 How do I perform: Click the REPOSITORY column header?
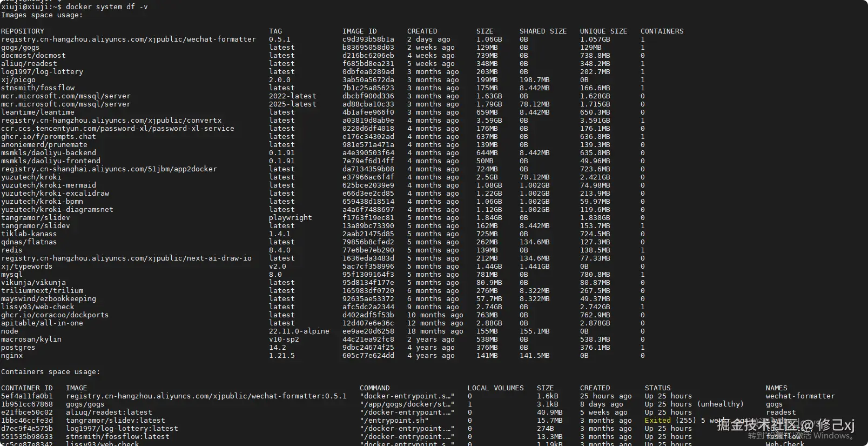point(23,31)
